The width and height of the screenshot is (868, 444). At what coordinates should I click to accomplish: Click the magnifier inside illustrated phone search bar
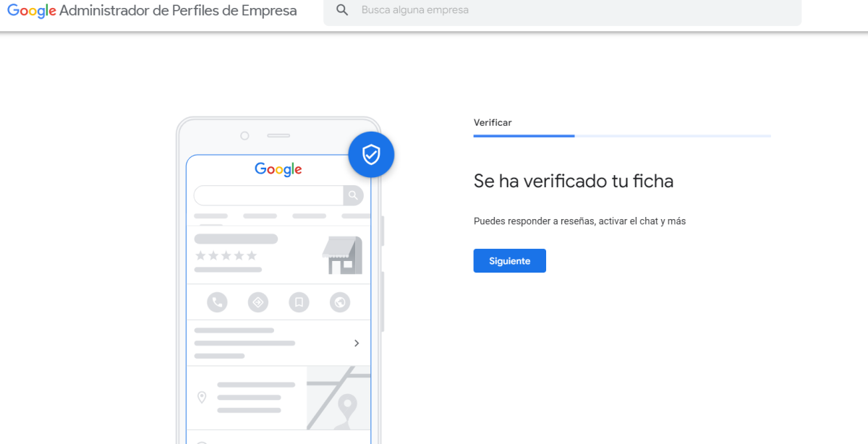point(353,195)
